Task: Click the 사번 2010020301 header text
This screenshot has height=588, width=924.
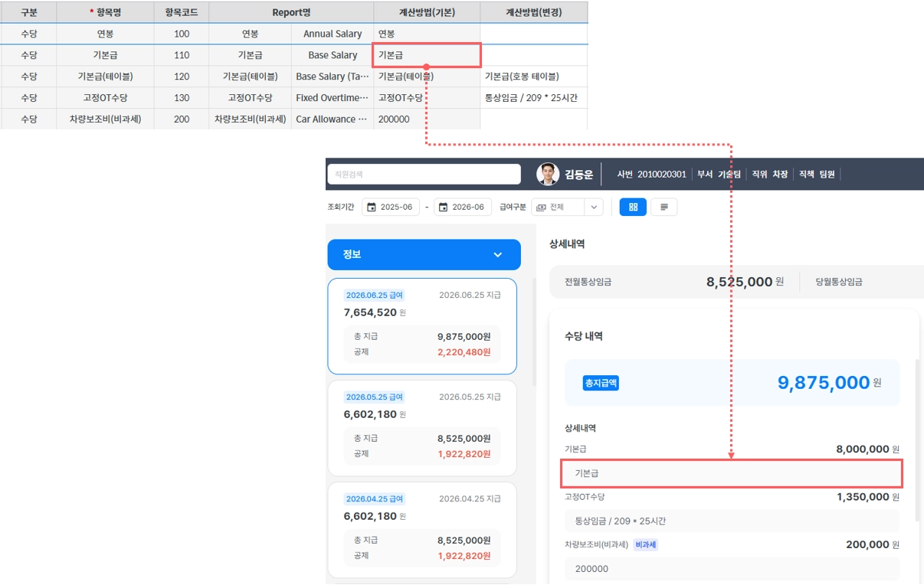Action: 651,175
